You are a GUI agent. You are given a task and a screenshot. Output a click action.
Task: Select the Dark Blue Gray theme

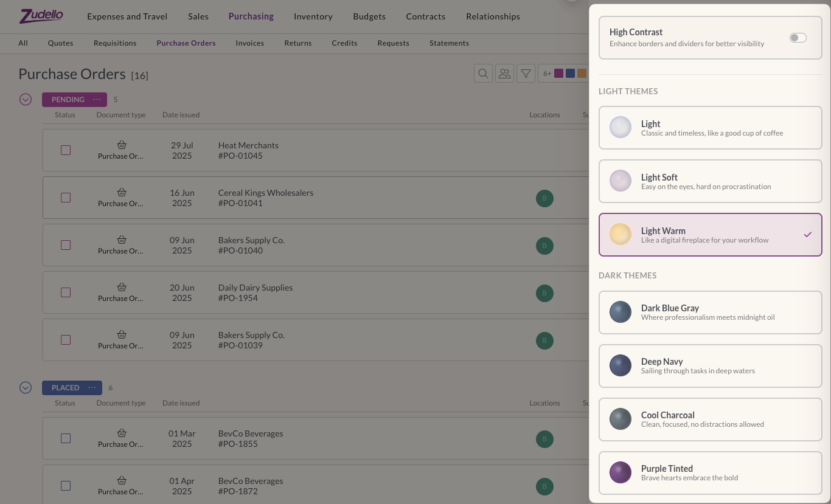(x=710, y=312)
